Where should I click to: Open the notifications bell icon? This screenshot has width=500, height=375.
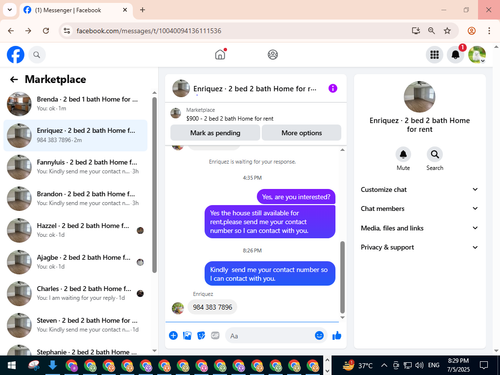pos(456,55)
